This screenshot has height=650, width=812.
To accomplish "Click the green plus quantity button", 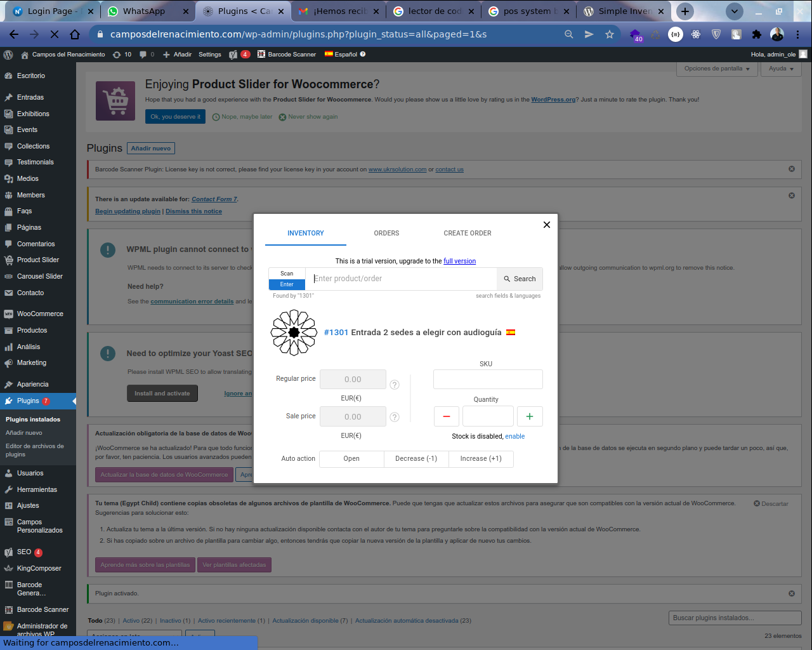I will tap(530, 416).
